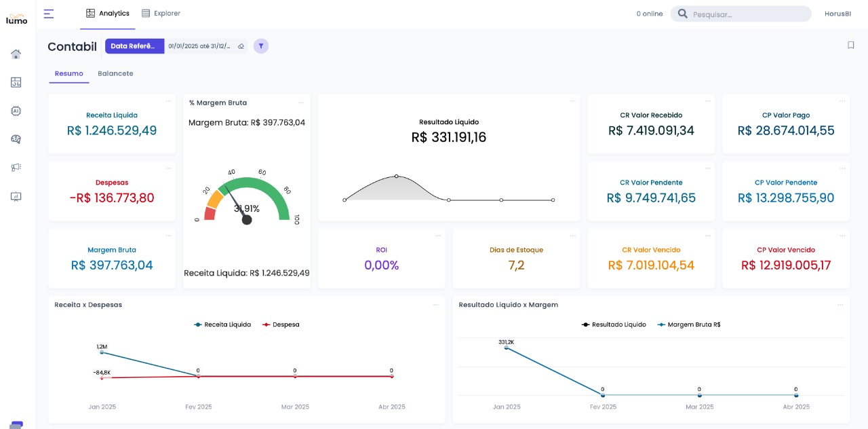
Task: Click the HorusBI user label
Action: coord(837,14)
